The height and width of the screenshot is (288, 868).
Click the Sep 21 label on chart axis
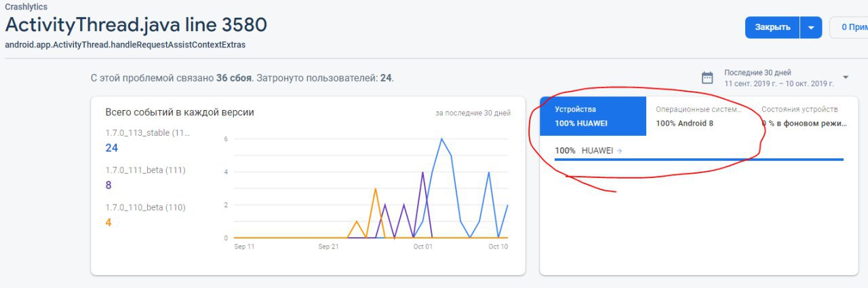tap(328, 247)
